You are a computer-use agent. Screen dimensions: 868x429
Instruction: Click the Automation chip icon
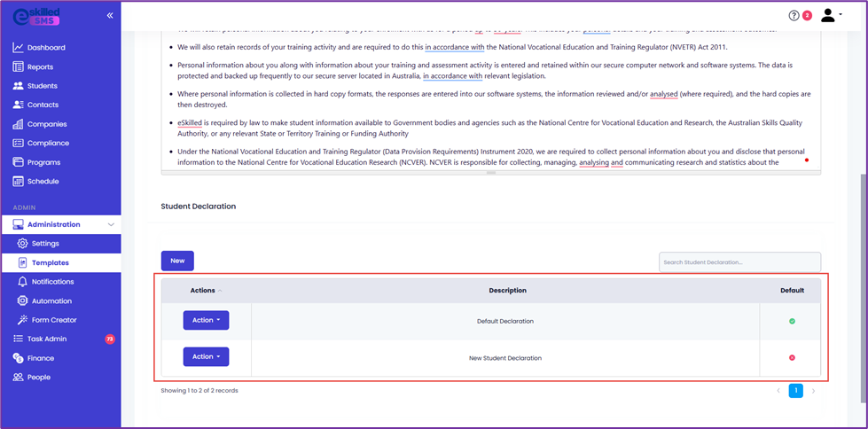22,301
